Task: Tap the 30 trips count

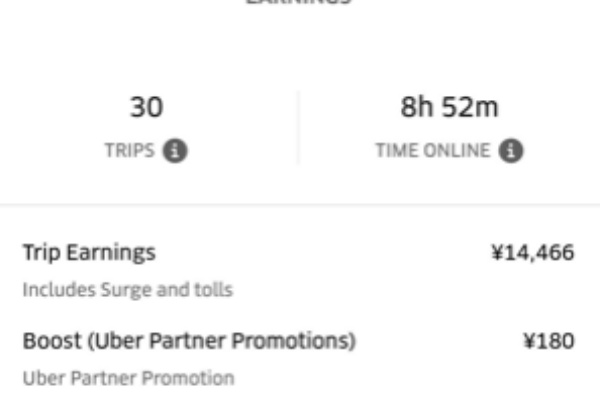Action: (x=147, y=107)
